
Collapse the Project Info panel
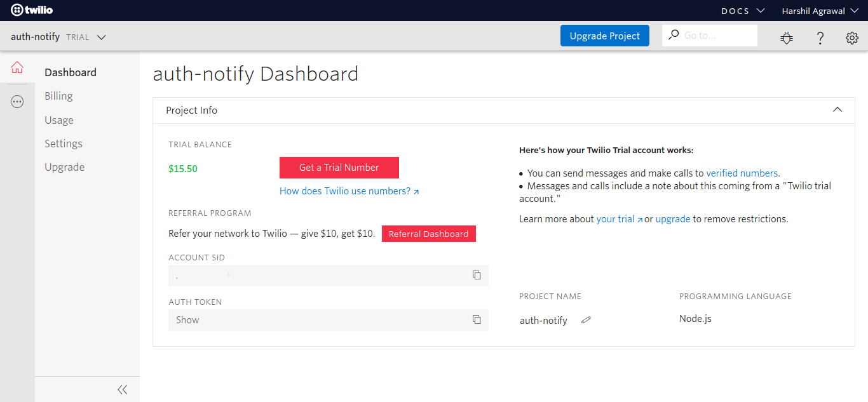837,110
